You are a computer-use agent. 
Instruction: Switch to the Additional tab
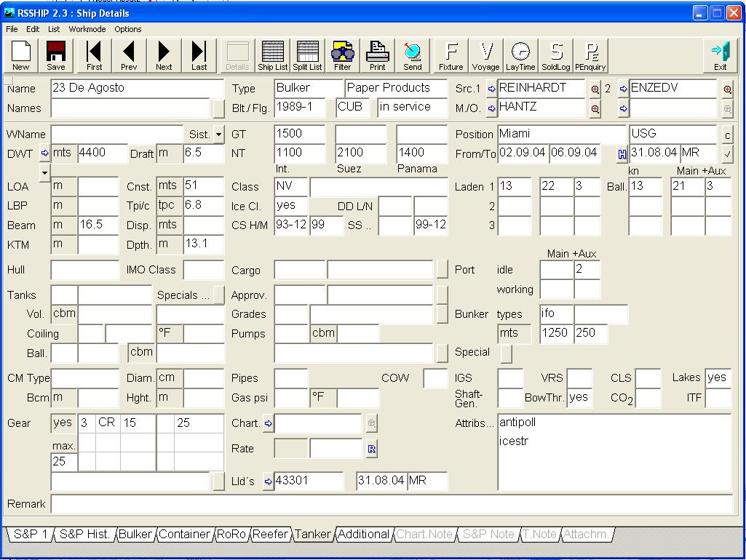(364, 535)
